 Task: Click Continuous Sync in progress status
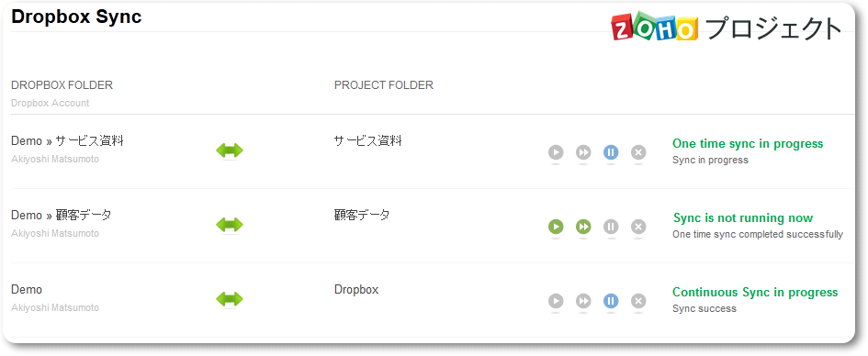click(755, 292)
